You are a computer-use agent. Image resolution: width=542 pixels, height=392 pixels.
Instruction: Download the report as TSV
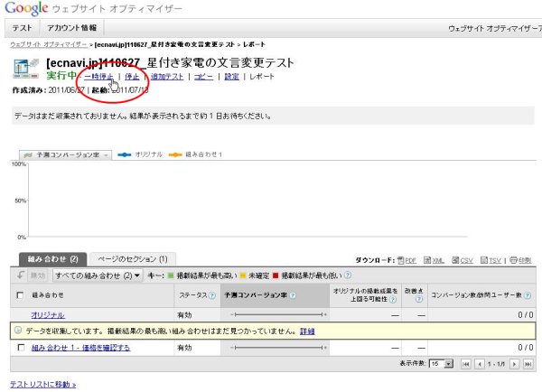[491, 260]
